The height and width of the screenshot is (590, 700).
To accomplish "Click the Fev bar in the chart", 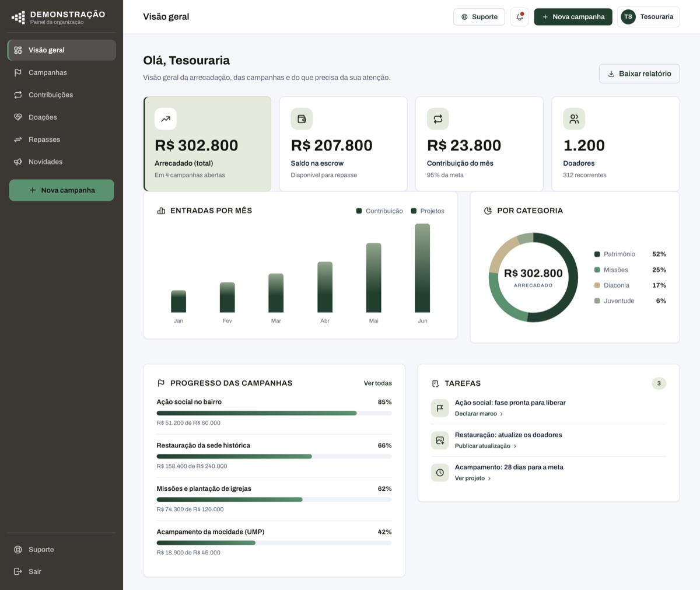I will click(x=228, y=298).
